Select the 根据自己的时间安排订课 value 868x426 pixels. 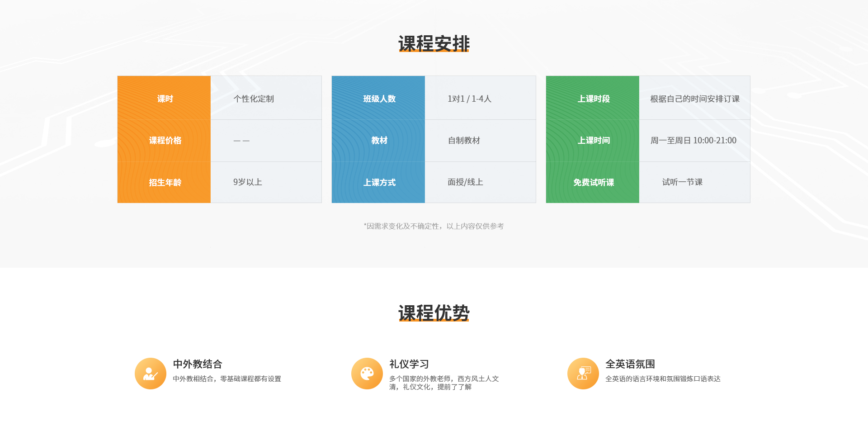[x=695, y=99]
